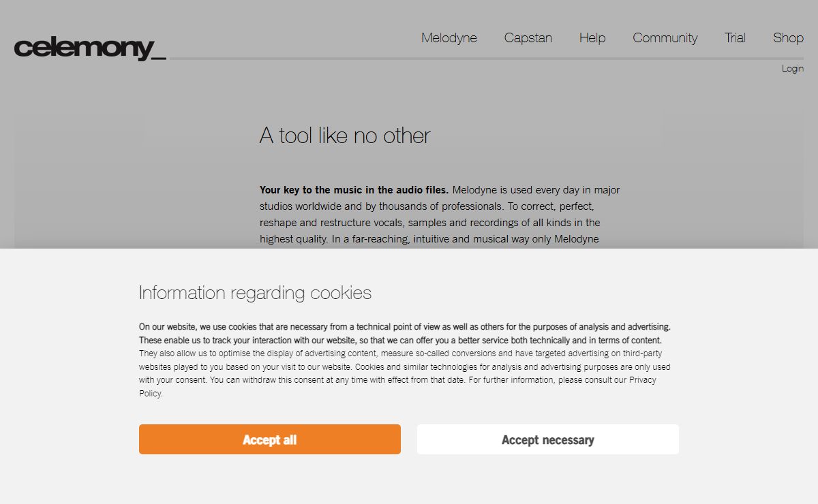Click the 'withdraw this consent' sentence
Screen dimensions: 818x504
(x=338, y=380)
